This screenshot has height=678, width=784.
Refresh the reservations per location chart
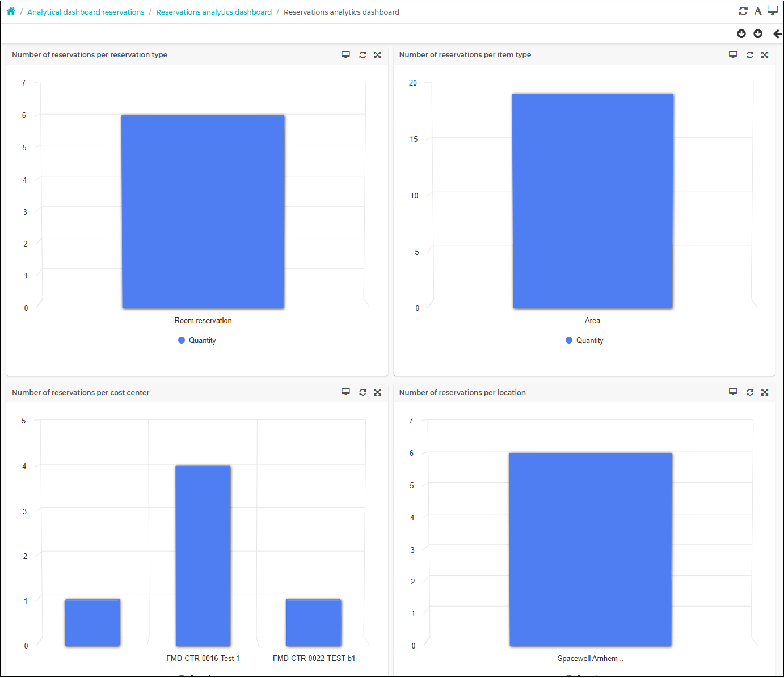pos(750,392)
